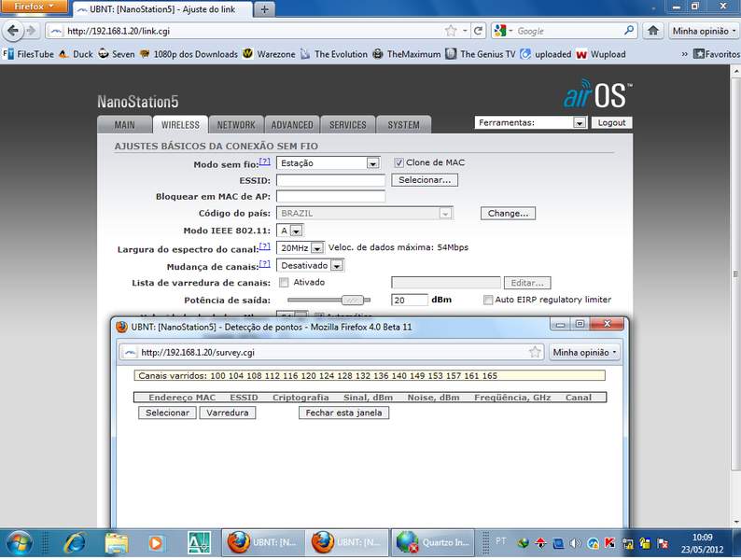Switch to the SYSTEM tab

click(x=403, y=125)
